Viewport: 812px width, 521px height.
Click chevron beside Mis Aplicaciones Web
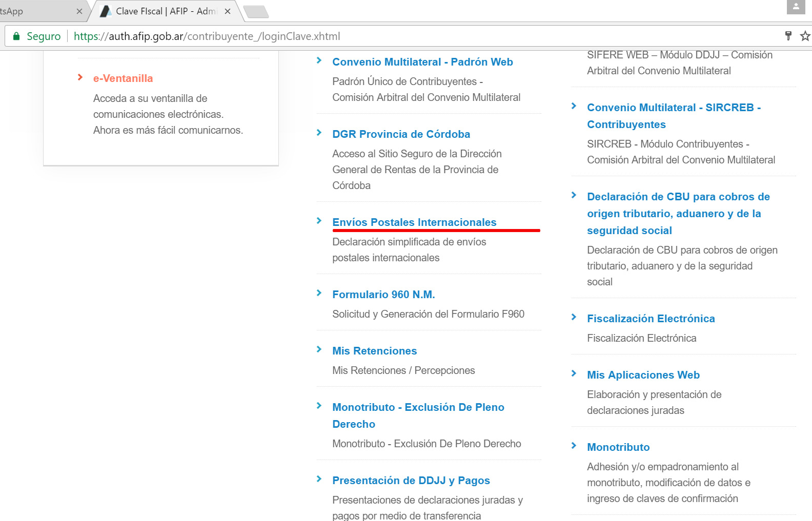[x=574, y=373]
